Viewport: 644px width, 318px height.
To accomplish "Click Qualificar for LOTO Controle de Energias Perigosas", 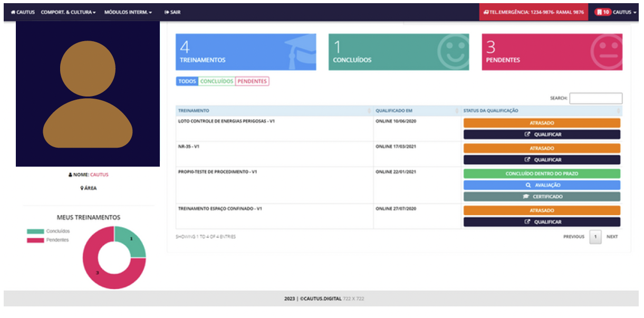I will coord(542,134).
